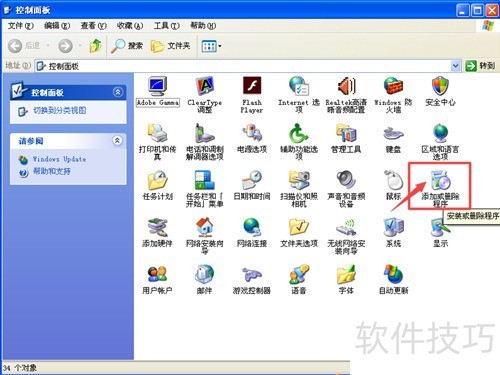Screen dimensions: 500x375
Task: Click the address bar field
Action: 248,66
